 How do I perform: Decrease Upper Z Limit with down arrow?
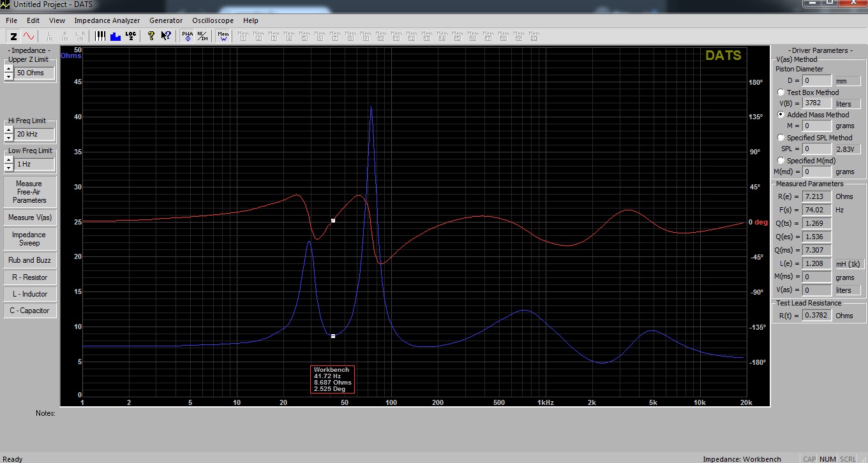tap(9, 77)
